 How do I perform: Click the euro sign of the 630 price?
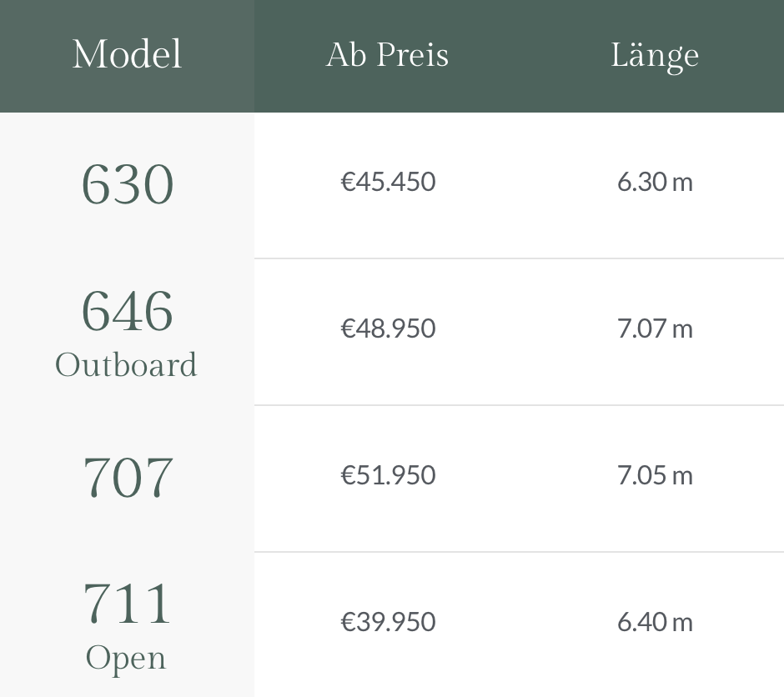pyautogui.click(x=347, y=182)
